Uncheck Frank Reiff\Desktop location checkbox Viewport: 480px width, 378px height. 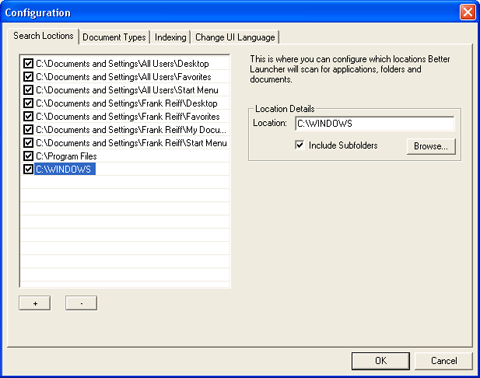[x=28, y=103]
